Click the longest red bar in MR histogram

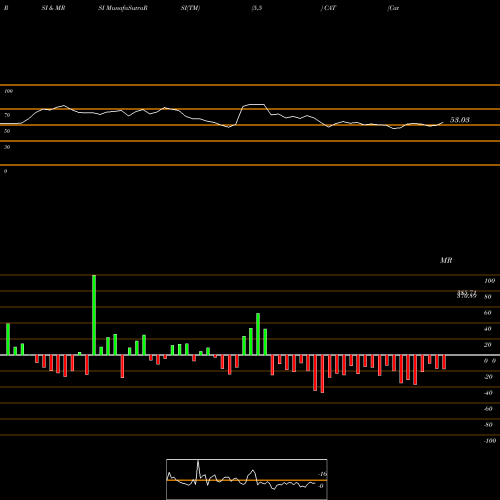[322, 374]
